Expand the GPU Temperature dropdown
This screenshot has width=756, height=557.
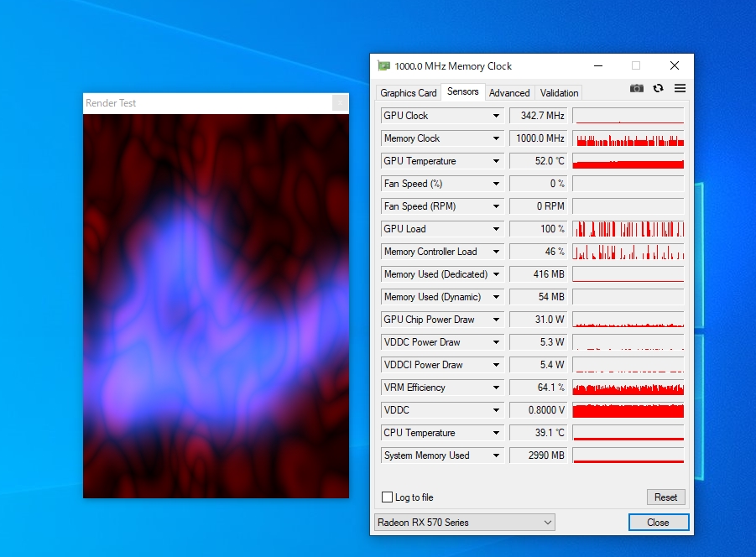pyautogui.click(x=496, y=161)
